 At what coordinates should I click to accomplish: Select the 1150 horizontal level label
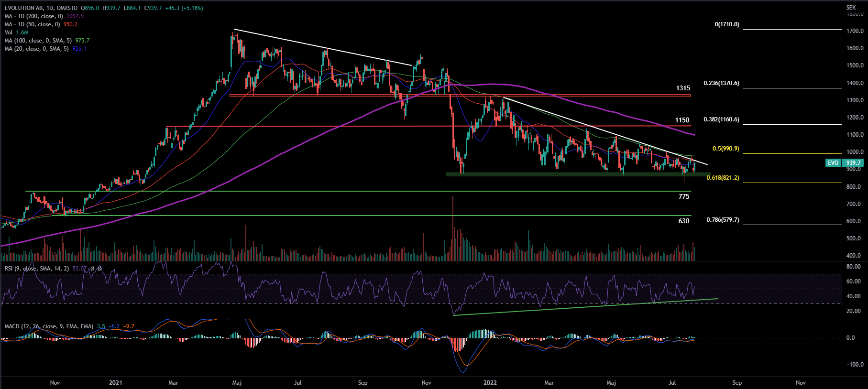(x=682, y=120)
